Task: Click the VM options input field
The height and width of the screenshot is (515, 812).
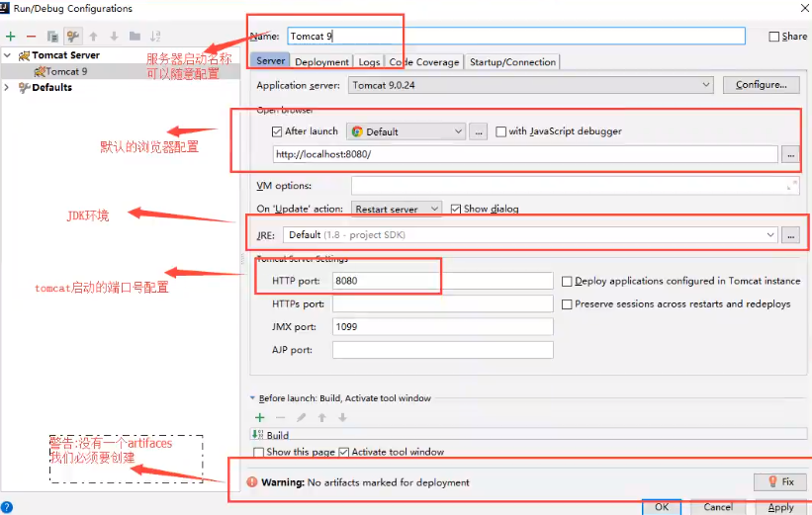Action: click(x=575, y=185)
